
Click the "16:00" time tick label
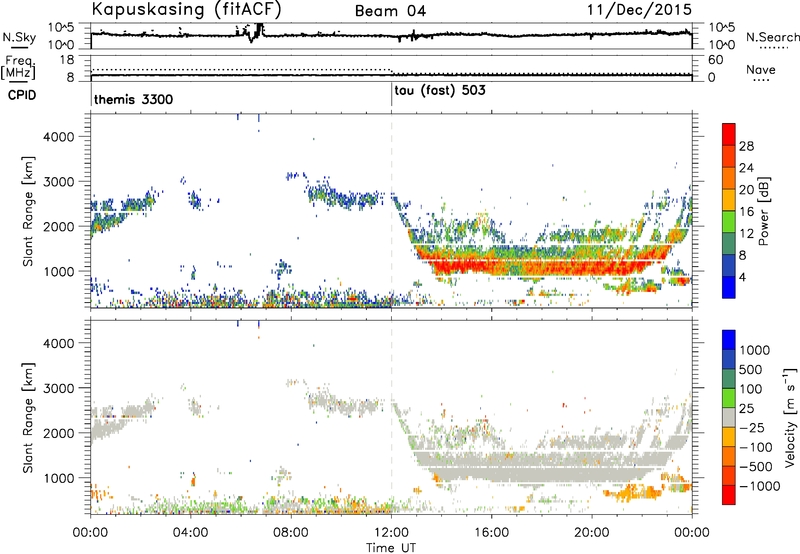pos(491,533)
